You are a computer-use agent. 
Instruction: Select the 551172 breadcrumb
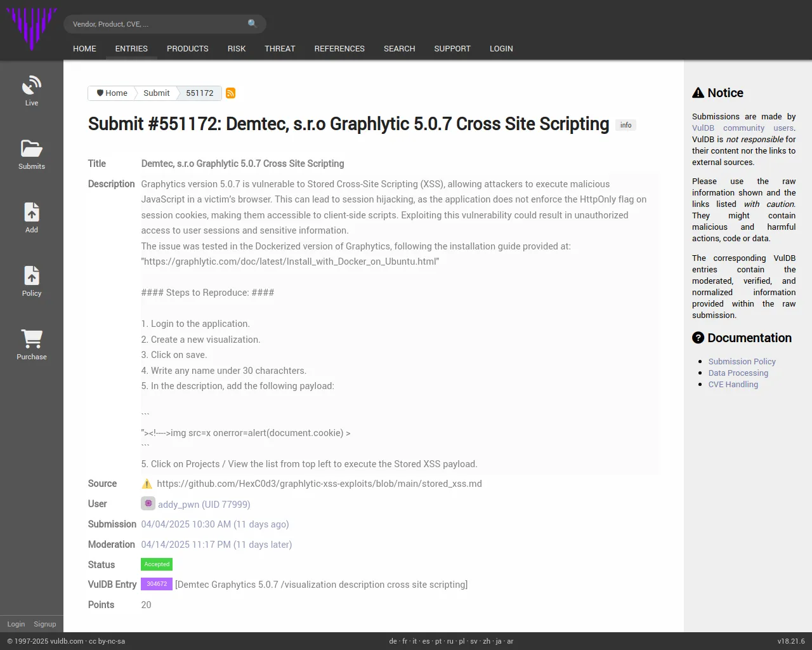(200, 93)
